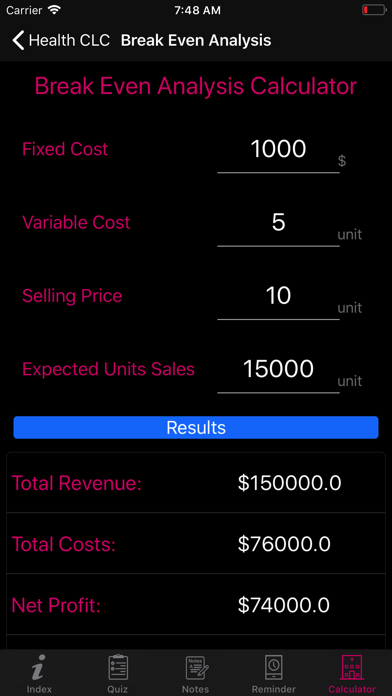Viewport: 392px width, 696px height.
Task: Tap the Total Revenue result row
Action: click(196, 483)
